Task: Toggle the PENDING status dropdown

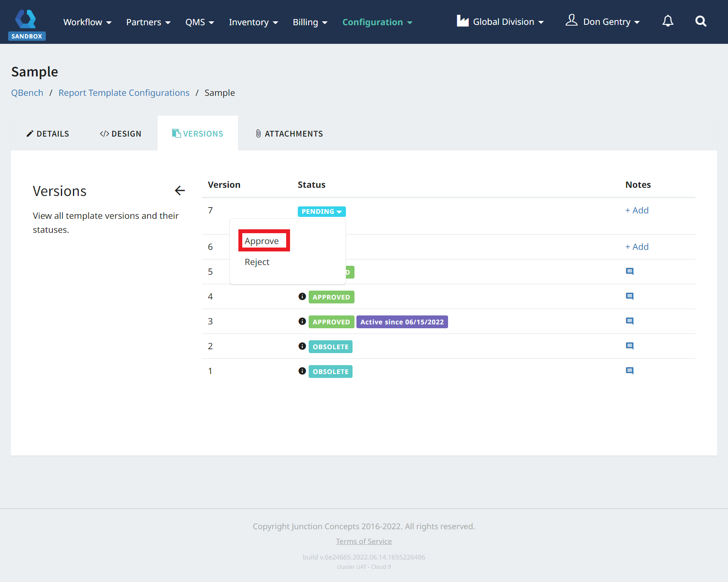Action: click(321, 211)
